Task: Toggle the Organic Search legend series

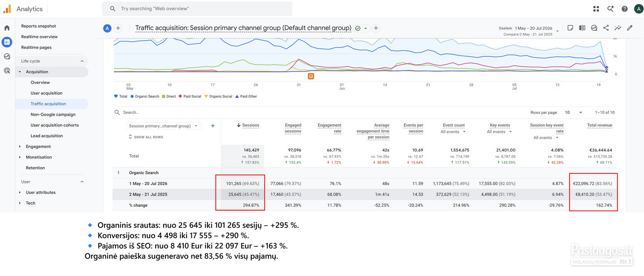Action: [x=145, y=96]
